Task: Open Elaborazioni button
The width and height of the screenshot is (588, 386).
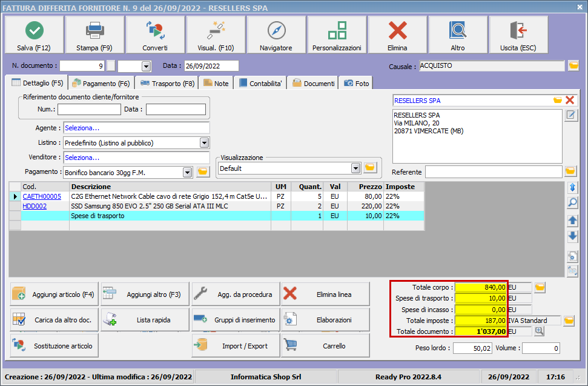Action: point(326,319)
